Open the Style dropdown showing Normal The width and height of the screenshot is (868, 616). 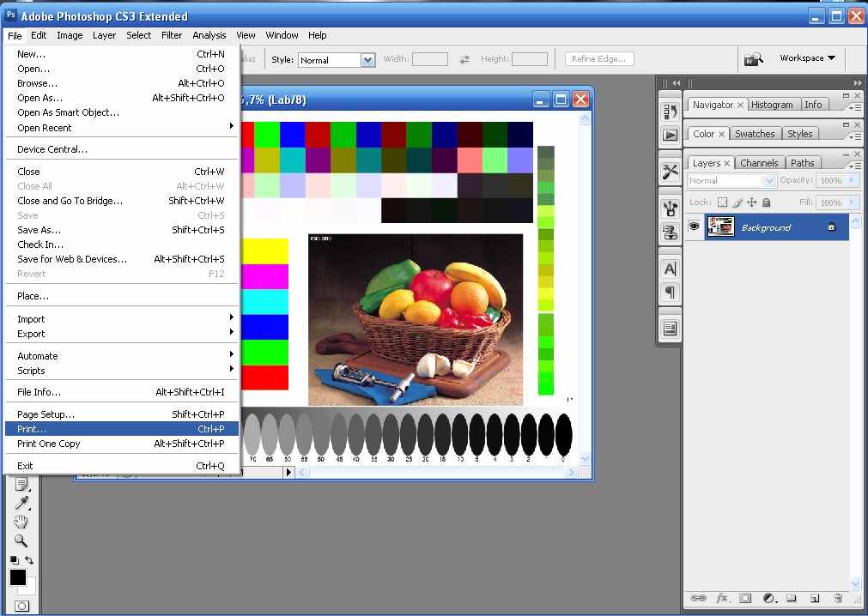tap(336, 60)
